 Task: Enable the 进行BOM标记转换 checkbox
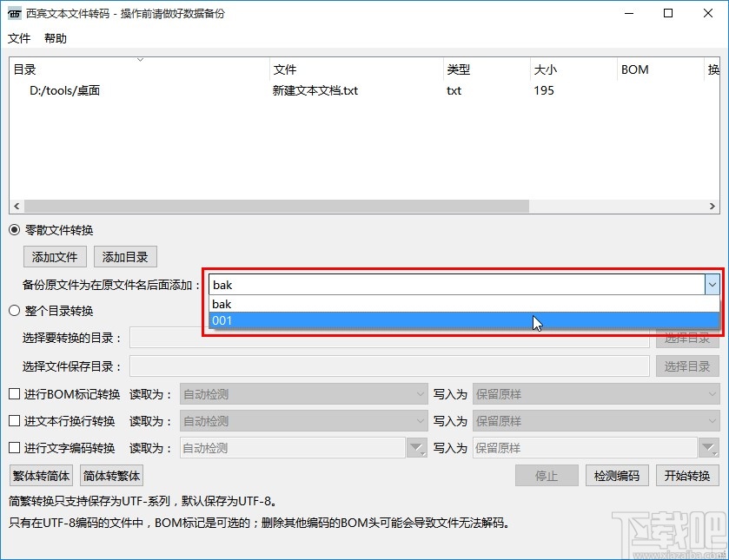[14, 394]
